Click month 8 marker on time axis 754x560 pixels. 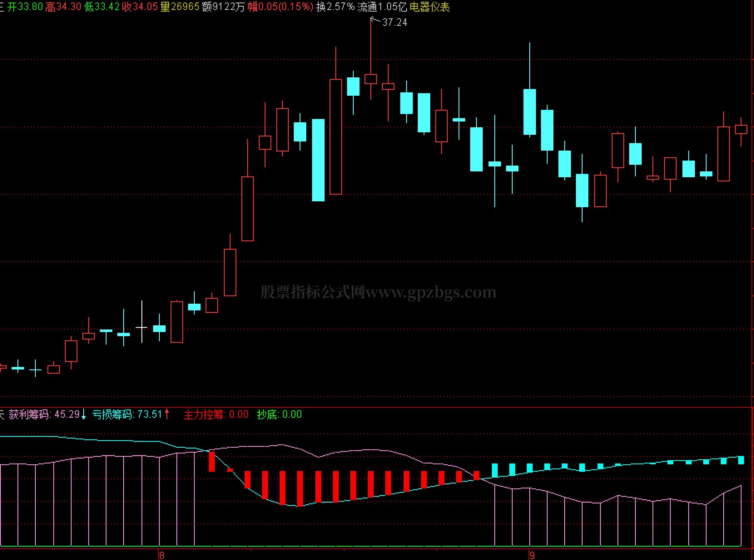pyautogui.click(x=162, y=555)
